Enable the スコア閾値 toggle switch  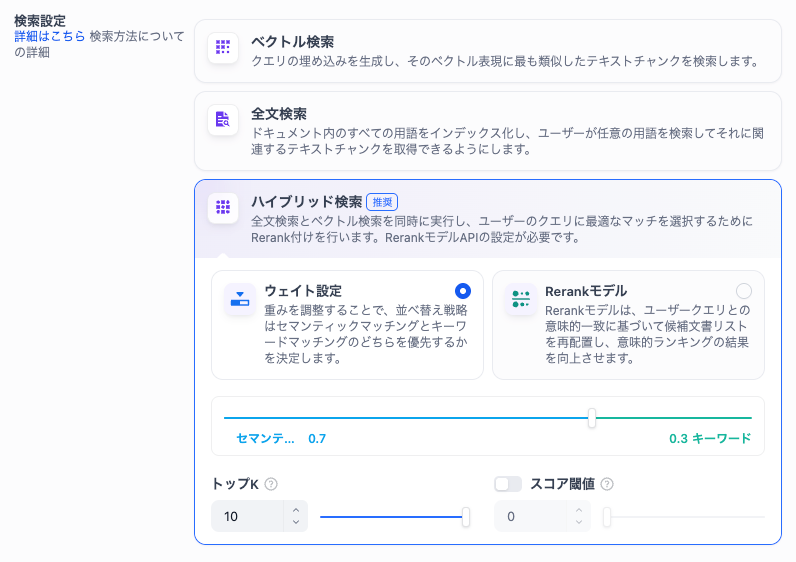tap(508, 484)
